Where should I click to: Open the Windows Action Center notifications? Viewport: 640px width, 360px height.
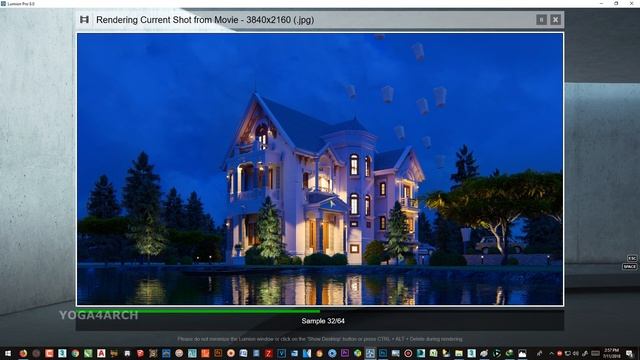629,353
